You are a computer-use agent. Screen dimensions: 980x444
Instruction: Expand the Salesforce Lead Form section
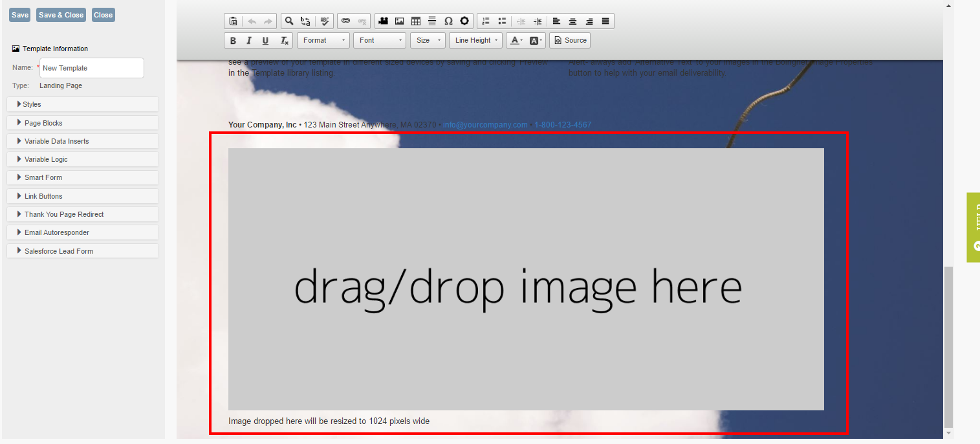pyautogui.click(x=83, y=251)
